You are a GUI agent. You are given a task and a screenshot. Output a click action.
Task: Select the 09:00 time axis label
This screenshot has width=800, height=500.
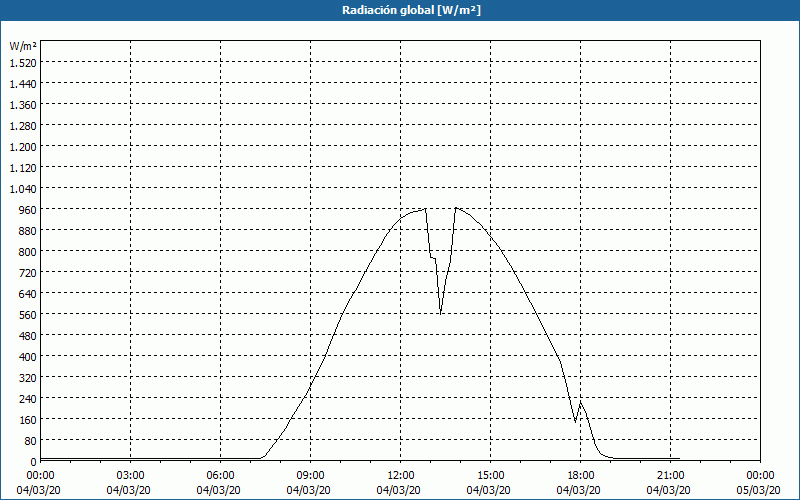pos(311,476)
